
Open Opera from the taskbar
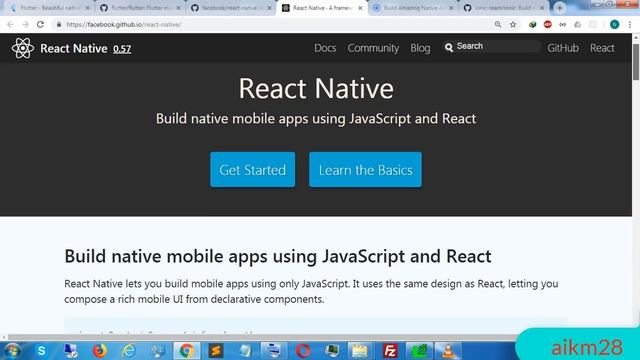point(303,351)
